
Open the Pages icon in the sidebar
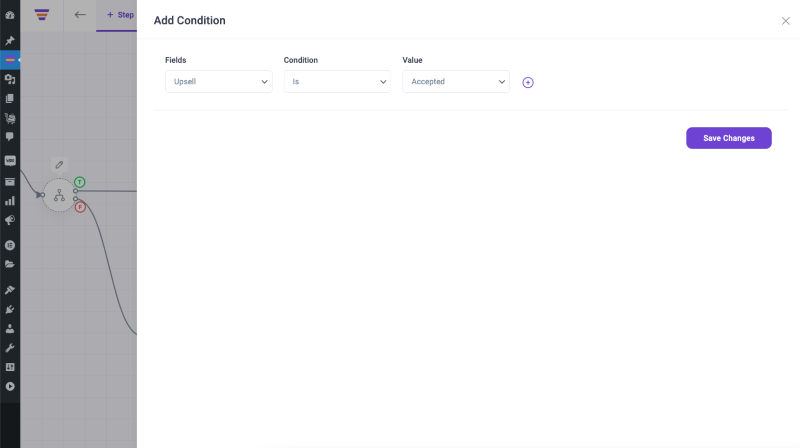pyautogui.click(x=10, y=98)
